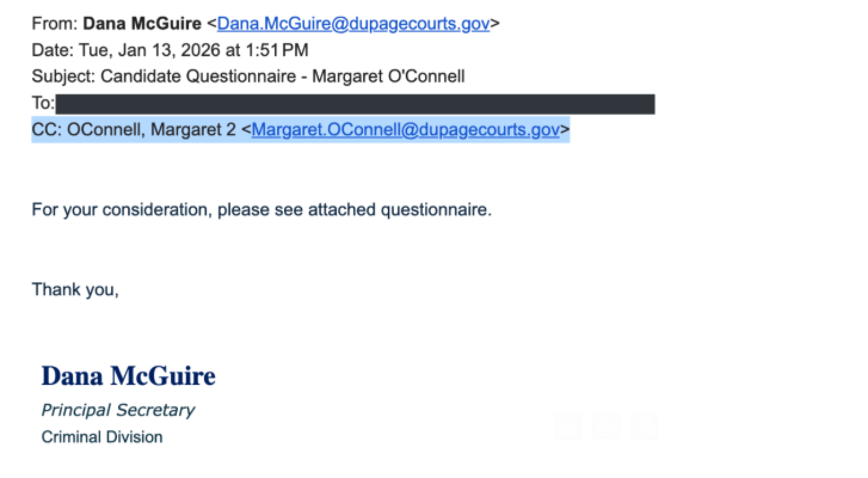
Task: Click the time 1:51 PM in header
Action: (277, 50)
